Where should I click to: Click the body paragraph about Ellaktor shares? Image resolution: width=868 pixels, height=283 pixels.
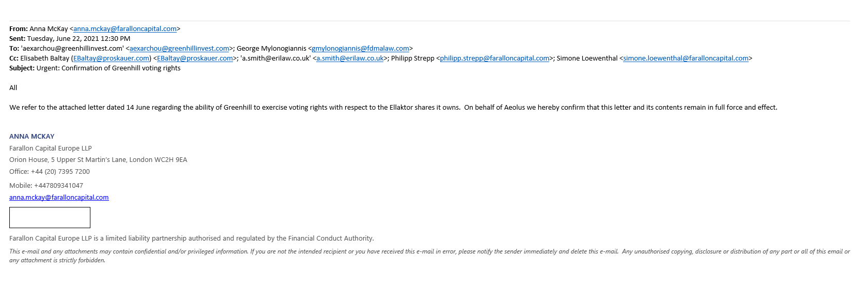(393, 108)
